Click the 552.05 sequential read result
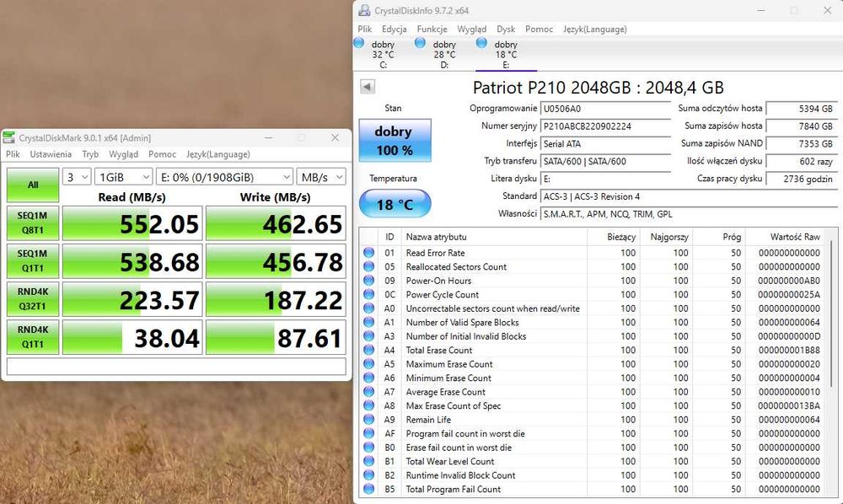 [132, 223]
